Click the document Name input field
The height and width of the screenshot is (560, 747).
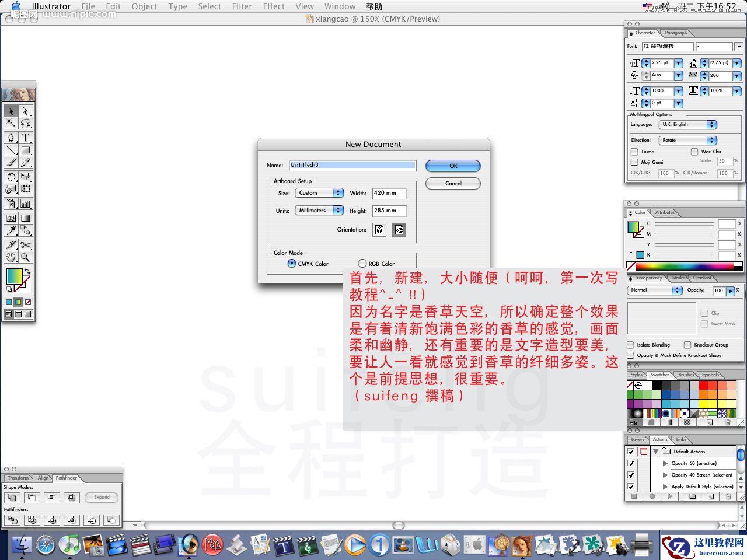(x=352, y=166)
